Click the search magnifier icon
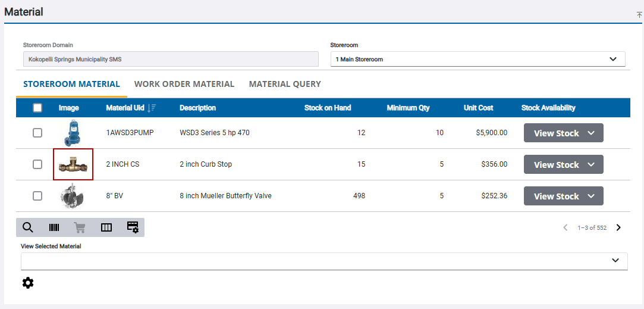 (28, 227)
